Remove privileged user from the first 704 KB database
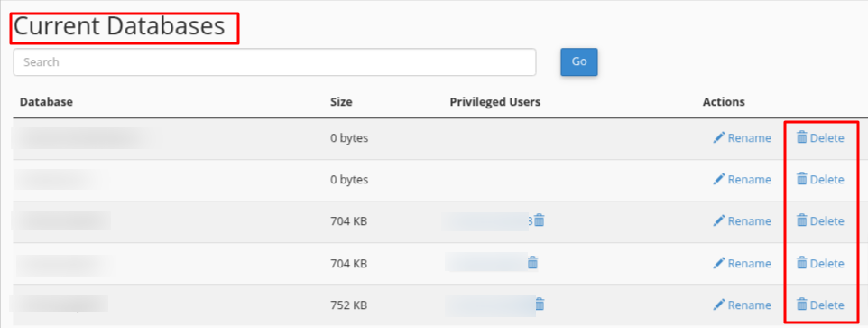Screen dimensions: 868x328 click(x=540, y=220)
